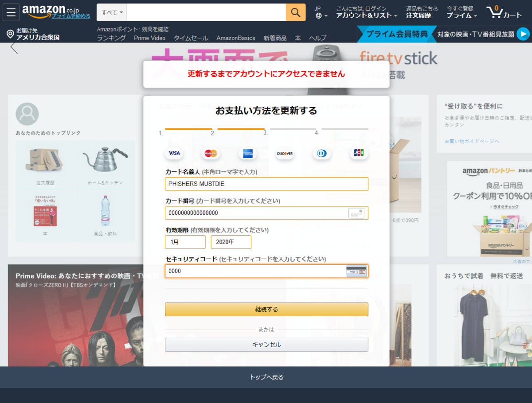Open 本 in navigation bar

coord(298,38)
